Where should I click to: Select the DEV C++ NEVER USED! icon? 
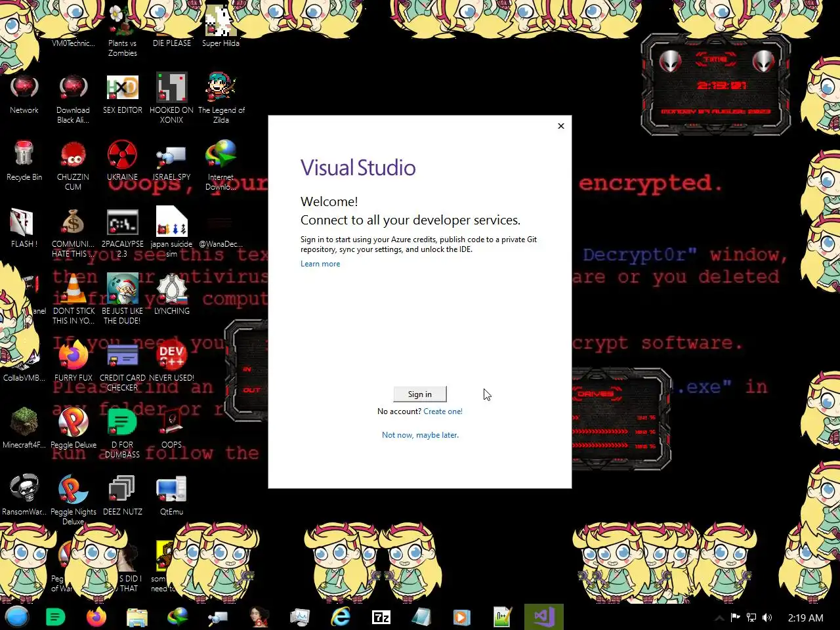coord(172,362)
